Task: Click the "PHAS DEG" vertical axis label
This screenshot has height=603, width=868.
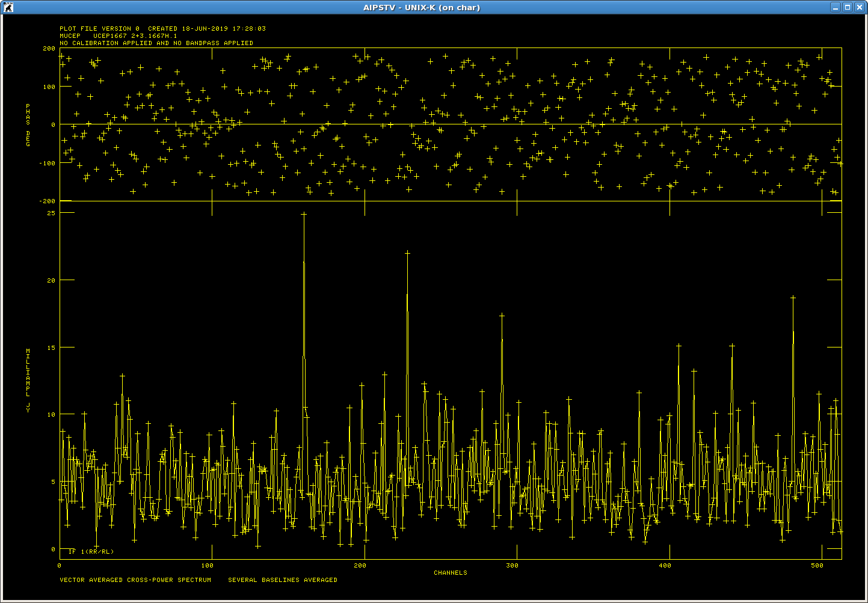Action: tap(28, 125)
